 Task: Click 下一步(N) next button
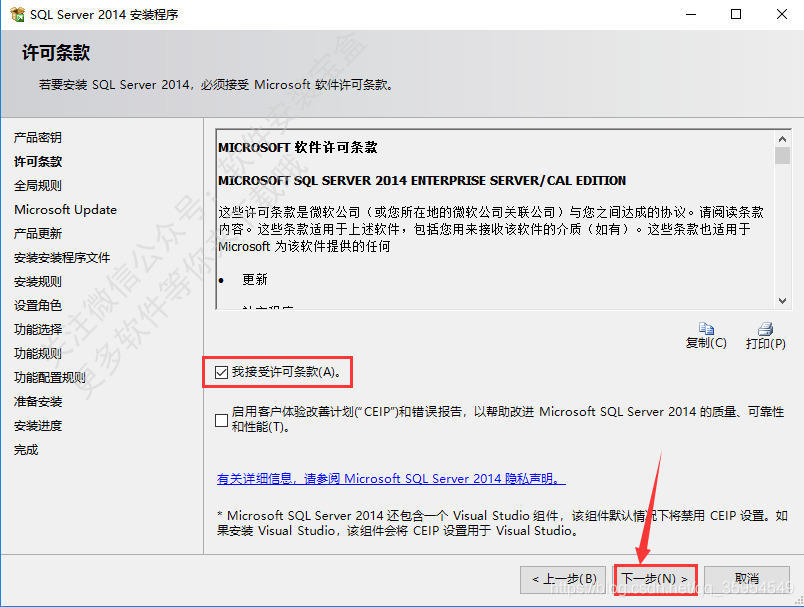(x=655, y=579)
